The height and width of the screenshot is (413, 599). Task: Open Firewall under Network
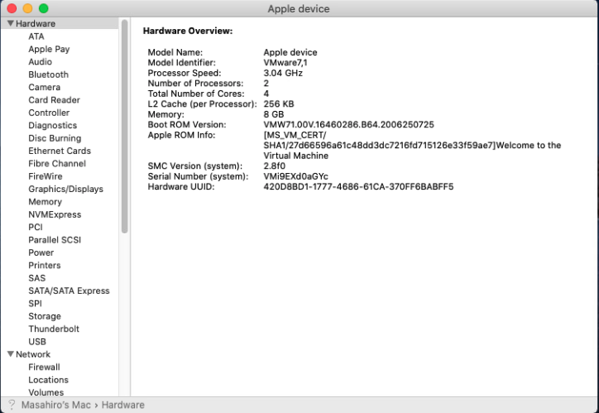pyautogui.click(x=44, y=367)
